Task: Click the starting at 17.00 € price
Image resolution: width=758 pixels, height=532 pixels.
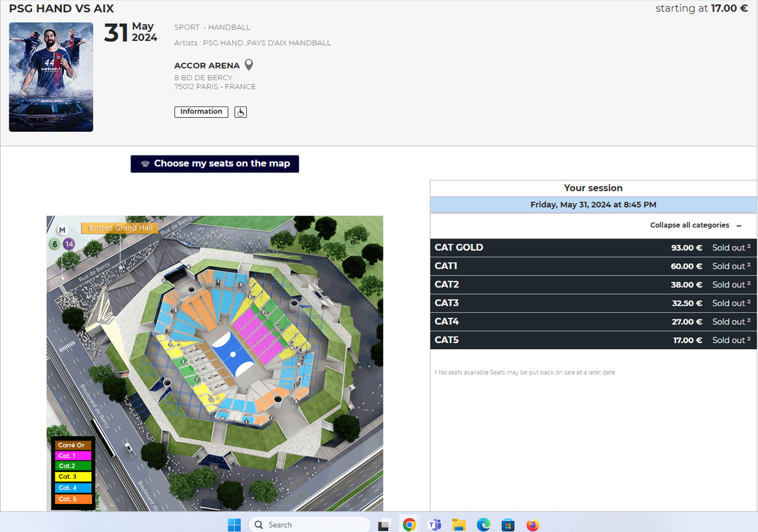Action: (x=701, y=8)
